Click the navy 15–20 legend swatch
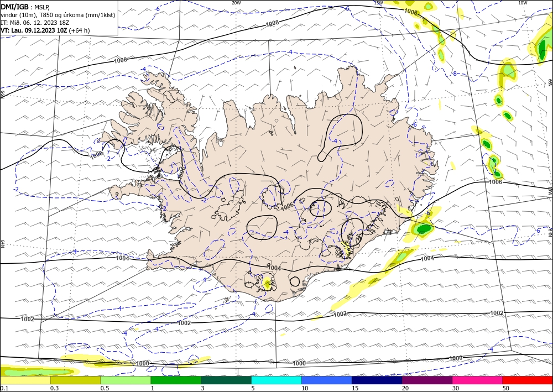Image resolution: width=553 pixels, height=392 pixels. tap(377, 380)
